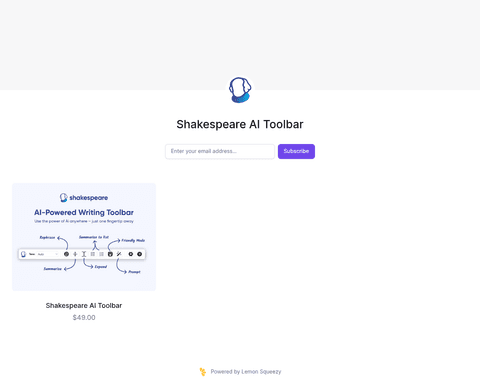Click the Shakespeare AI Toolbar page heading

[240, 124]
